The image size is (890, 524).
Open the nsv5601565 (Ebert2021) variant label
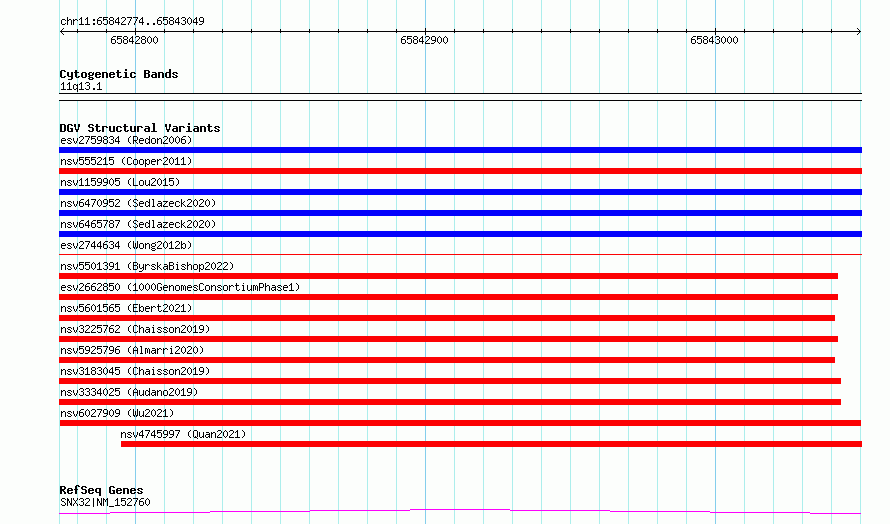(126, 308)
